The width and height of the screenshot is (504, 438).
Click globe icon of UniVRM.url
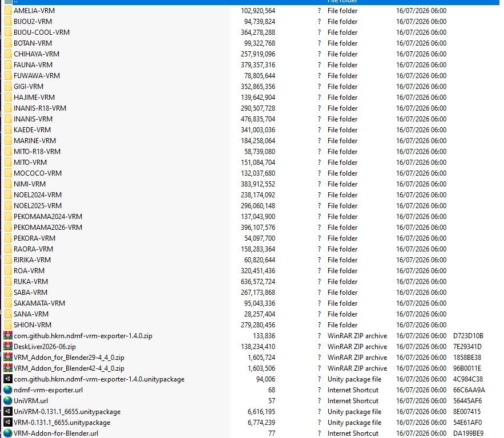pos(8,401)
